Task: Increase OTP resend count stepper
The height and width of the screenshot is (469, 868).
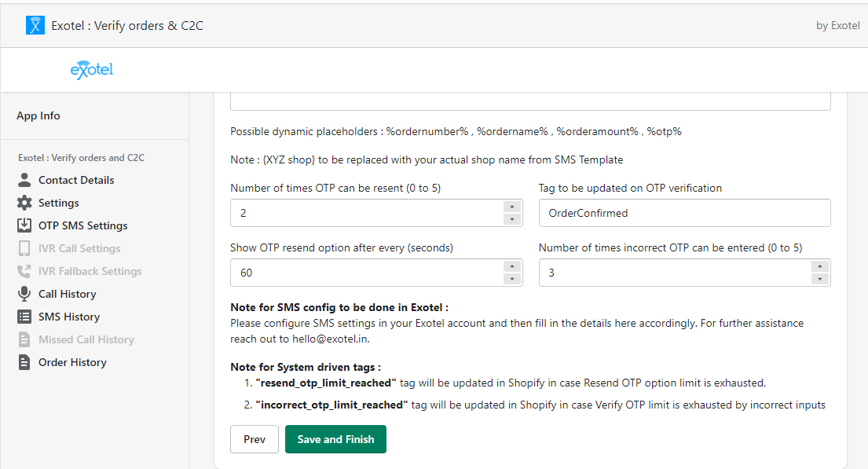Action: (x=512, y=207)
